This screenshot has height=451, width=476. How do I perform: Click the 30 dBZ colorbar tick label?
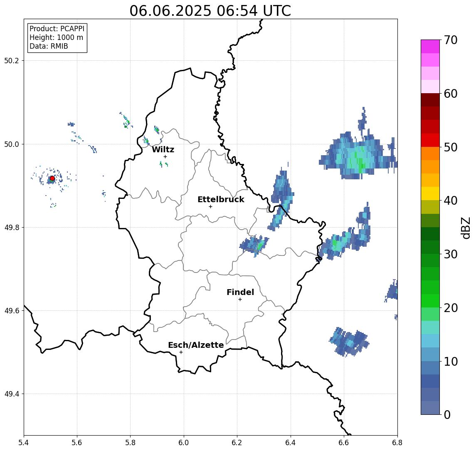point(451,254)
